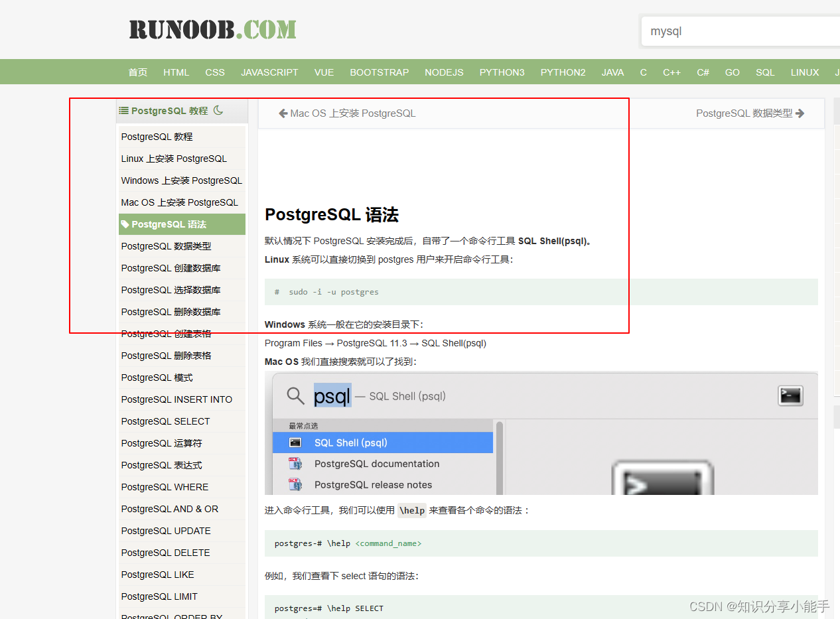Open sidebar link PostgreSQL LIMIT
The image size is (840, 619).
coord(159,596)
